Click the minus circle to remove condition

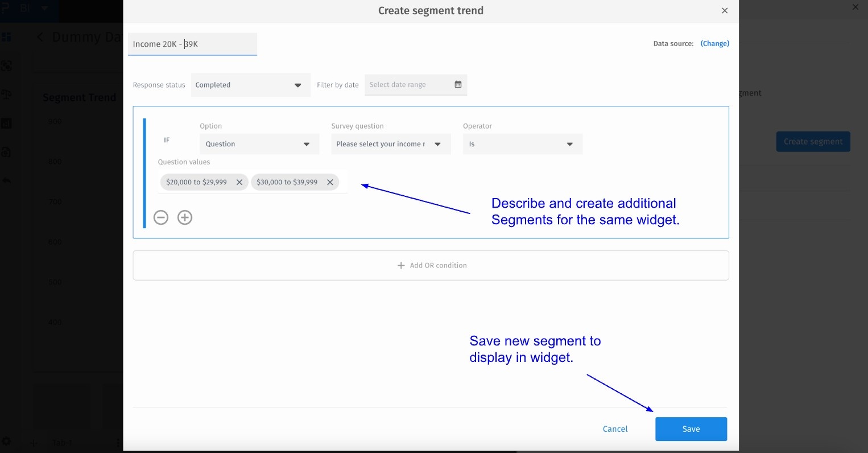[x=161, y=217]
